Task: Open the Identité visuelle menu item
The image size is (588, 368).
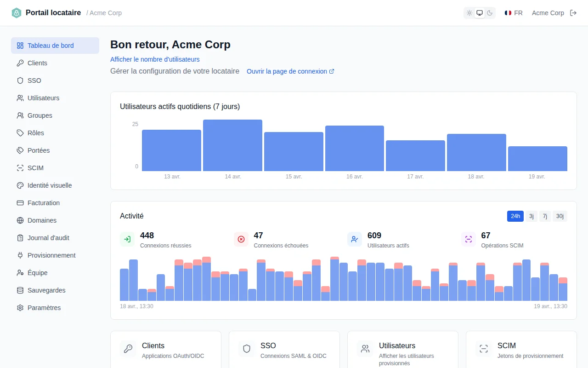Action: coord(55,185)
